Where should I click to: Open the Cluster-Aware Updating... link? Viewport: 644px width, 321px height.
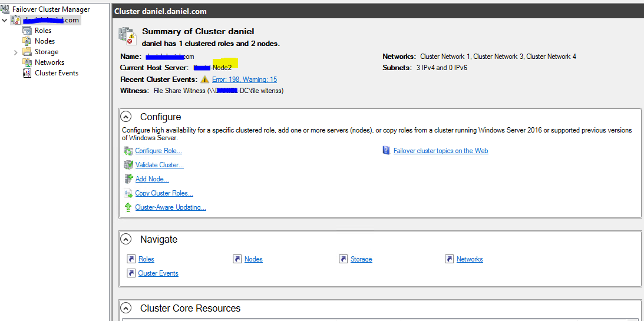(170, 207)
